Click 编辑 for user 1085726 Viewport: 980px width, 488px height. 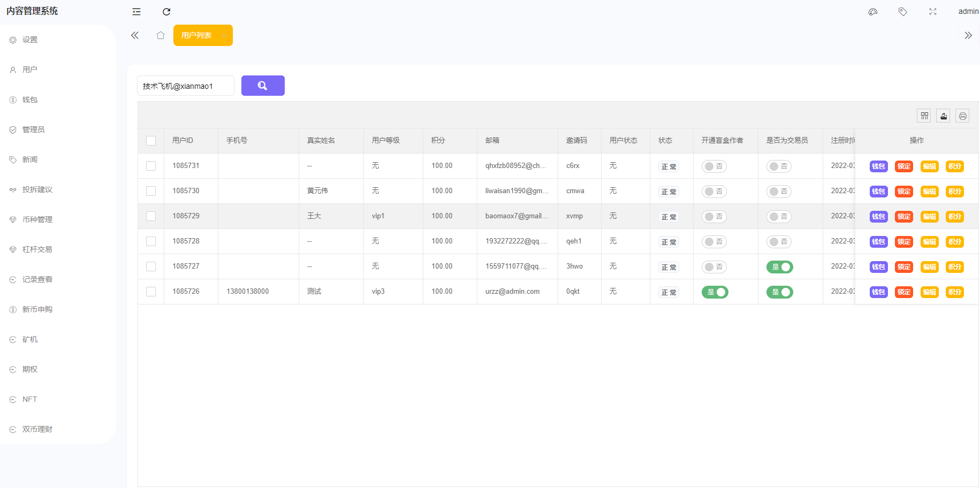pos(930,292)
